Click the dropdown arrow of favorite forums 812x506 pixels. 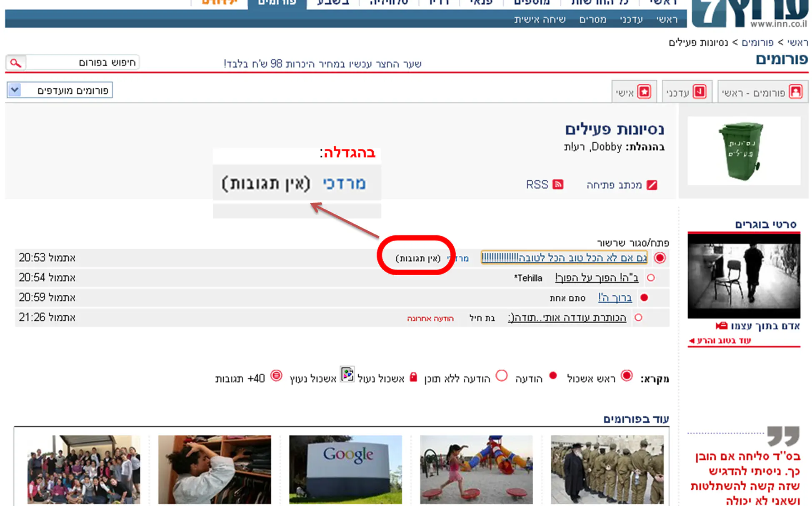point(15,90)
